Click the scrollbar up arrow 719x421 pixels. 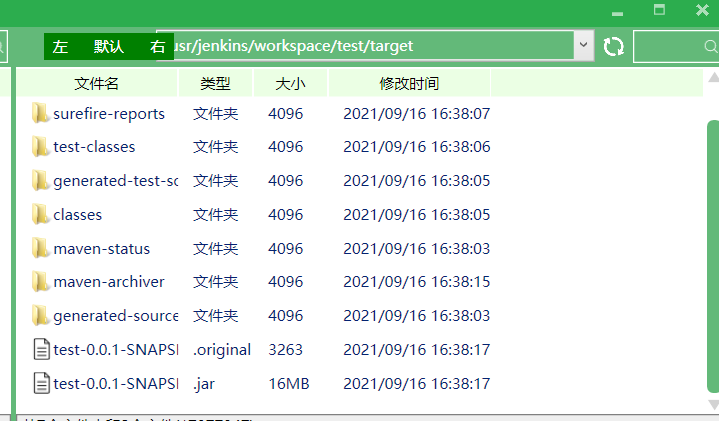tap(713, 77)
